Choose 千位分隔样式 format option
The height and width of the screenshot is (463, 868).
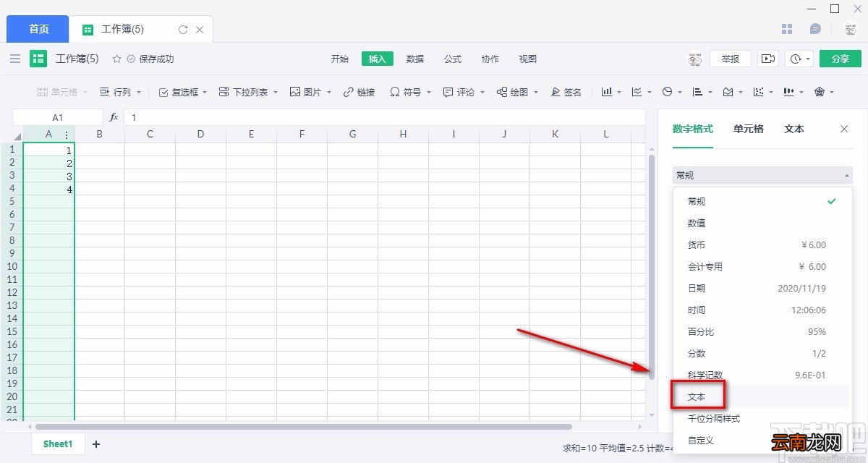[x=762, y=418]
